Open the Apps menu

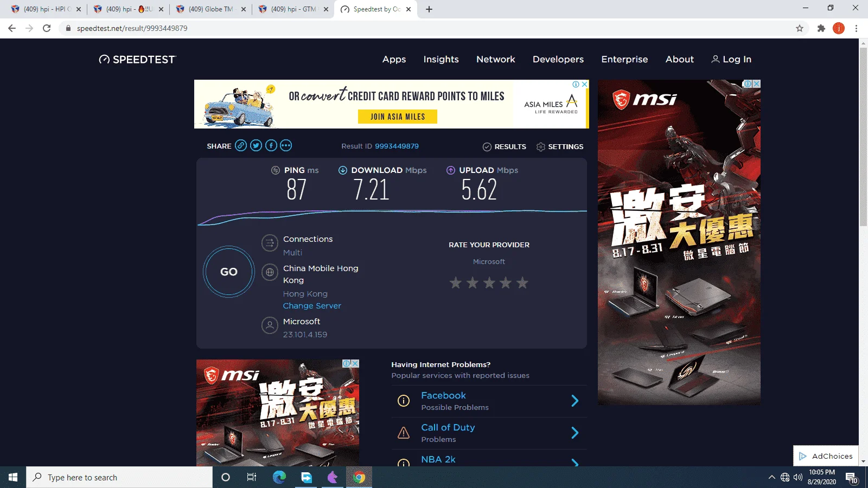[x=394, y=59]
